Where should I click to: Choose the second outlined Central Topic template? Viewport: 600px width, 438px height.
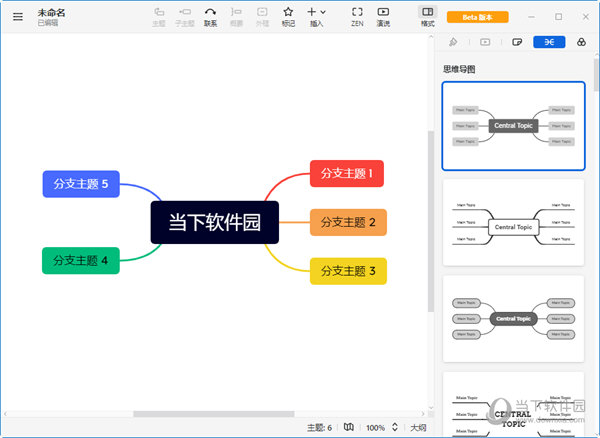(x=513, y=226)
